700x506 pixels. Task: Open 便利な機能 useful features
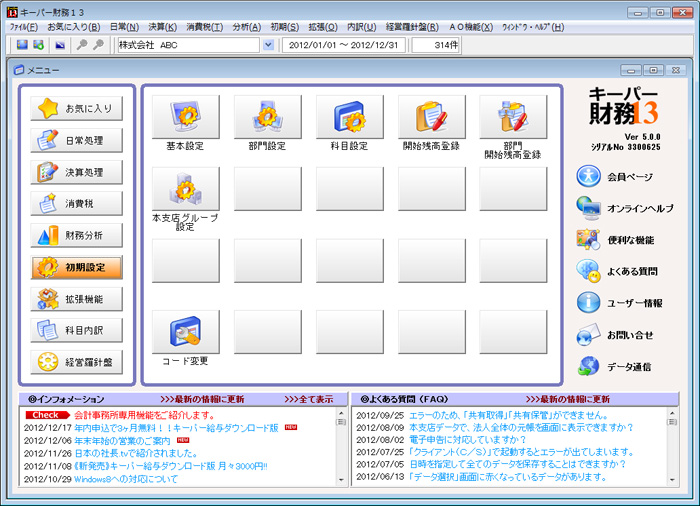click(x=615, y=240)
